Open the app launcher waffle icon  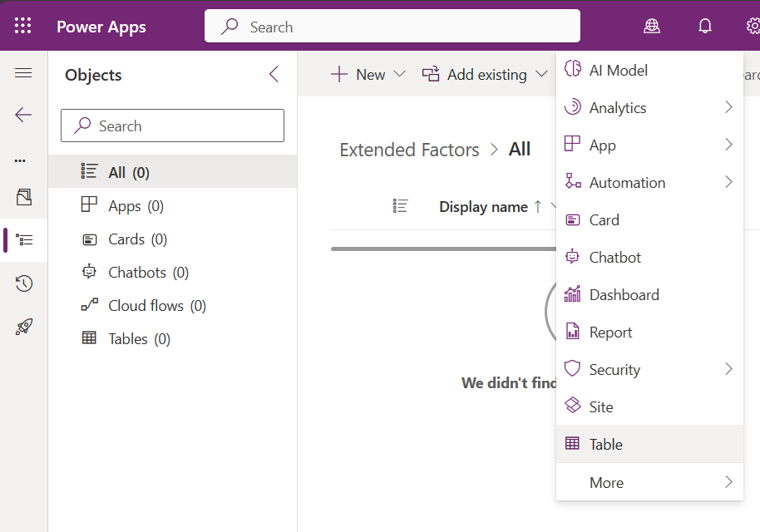(x=22, y=26)
